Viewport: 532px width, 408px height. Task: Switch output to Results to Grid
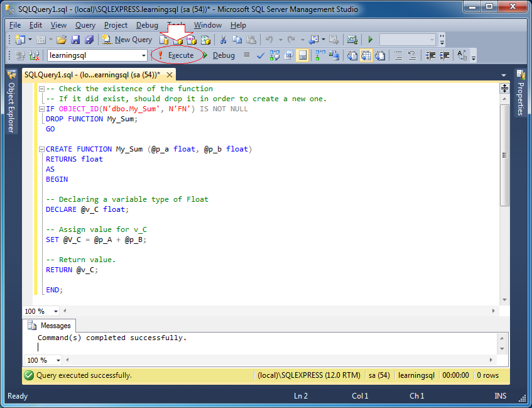click(366, 55)
